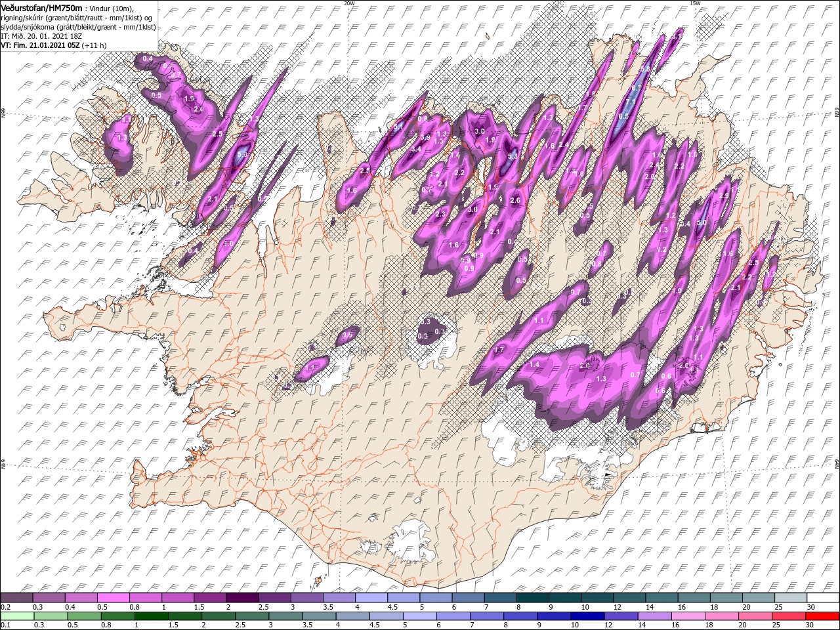This screenshot has height=630, width=840.
Task: Click the deep blue swatch labeled 10 in the lower legend
Action: pos(586,616)
